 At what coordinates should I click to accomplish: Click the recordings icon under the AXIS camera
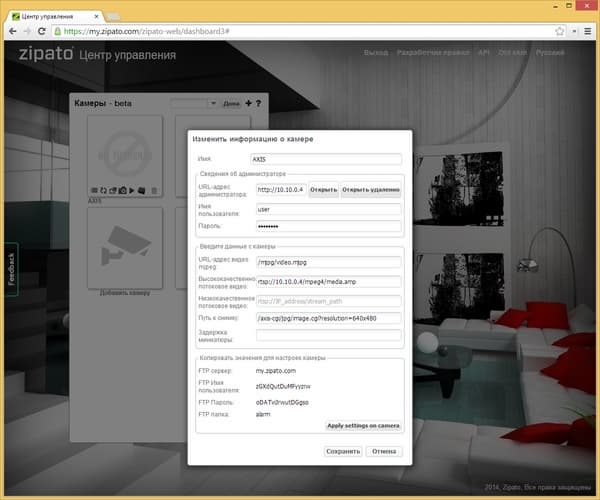pyautogui.click(x=142, y=190)
